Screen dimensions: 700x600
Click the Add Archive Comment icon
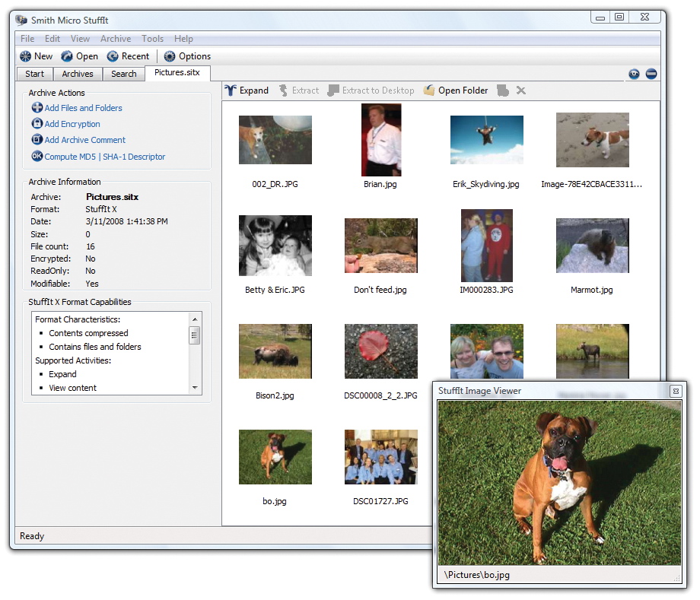coord(37,140)
